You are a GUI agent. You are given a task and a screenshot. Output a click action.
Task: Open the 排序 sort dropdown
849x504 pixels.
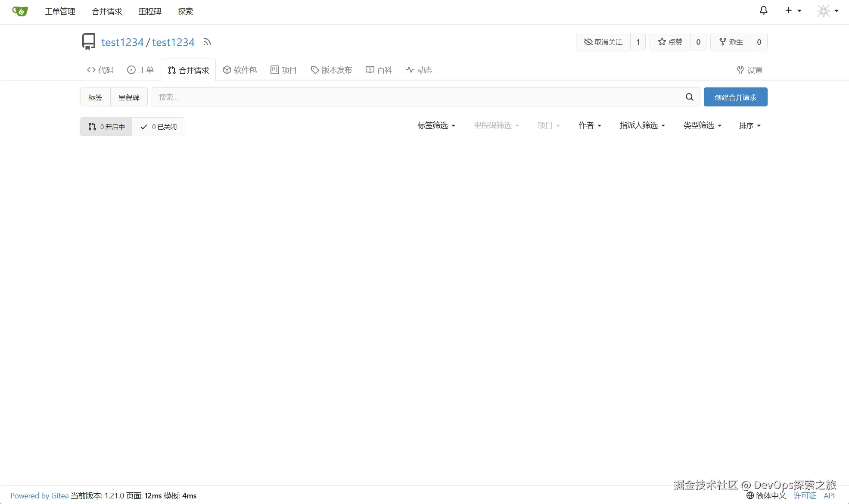coord(749,126)
